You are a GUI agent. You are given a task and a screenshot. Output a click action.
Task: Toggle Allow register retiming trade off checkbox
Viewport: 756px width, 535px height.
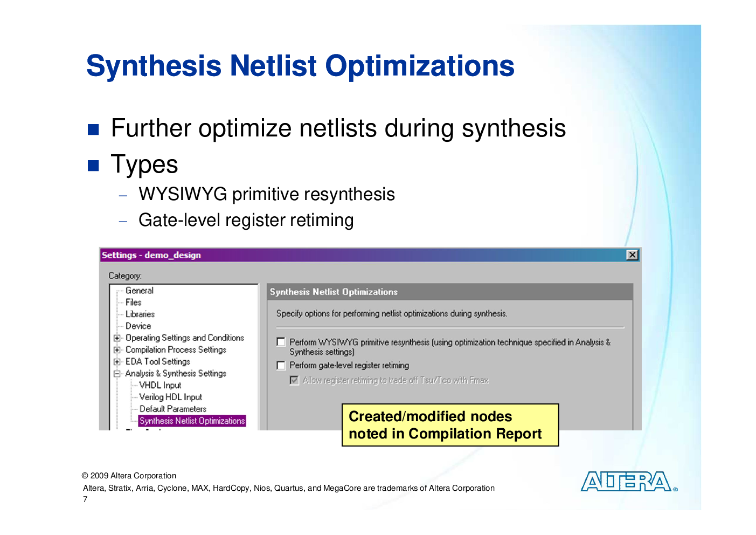click(x=294, y=380)
